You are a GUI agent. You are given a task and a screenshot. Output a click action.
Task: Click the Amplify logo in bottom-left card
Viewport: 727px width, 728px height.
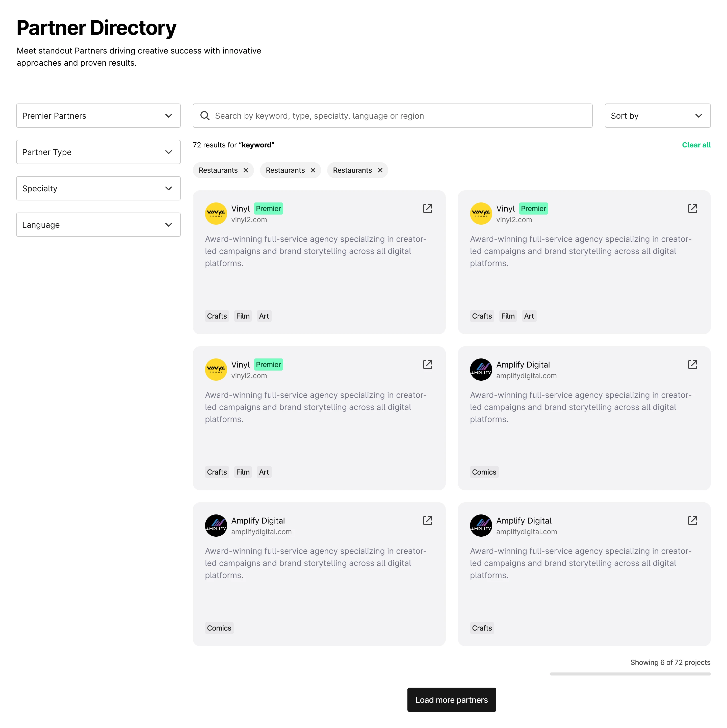216,525
